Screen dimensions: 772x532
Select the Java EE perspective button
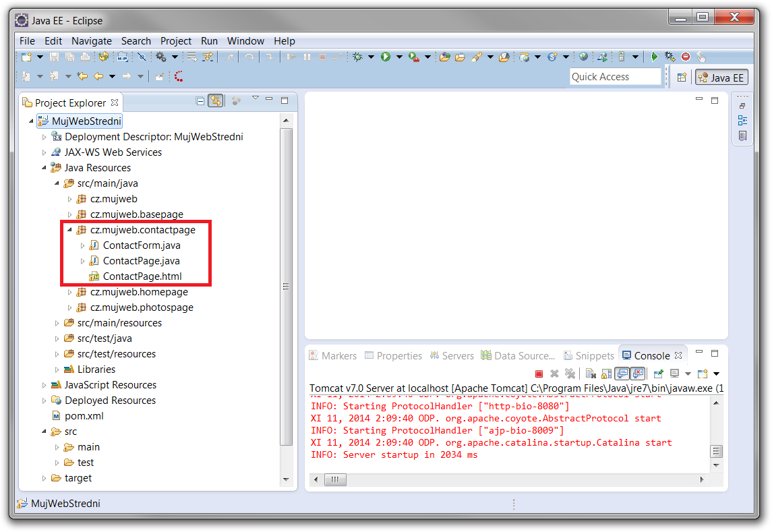tap(721, 78)
